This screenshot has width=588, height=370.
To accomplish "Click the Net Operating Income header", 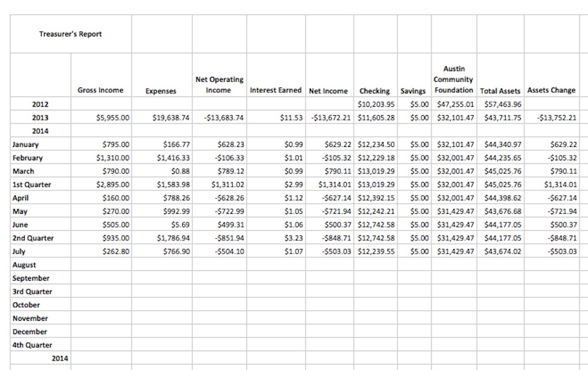I will (x=219, y=85).
